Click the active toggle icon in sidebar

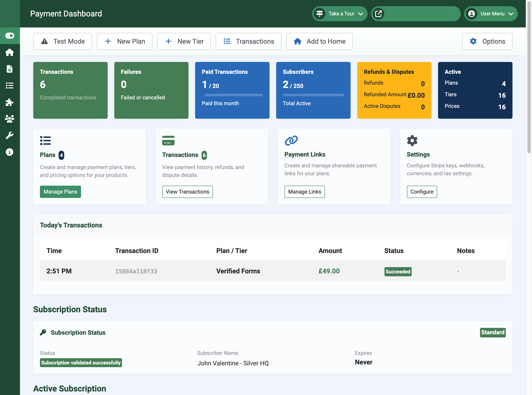(10, 35)
